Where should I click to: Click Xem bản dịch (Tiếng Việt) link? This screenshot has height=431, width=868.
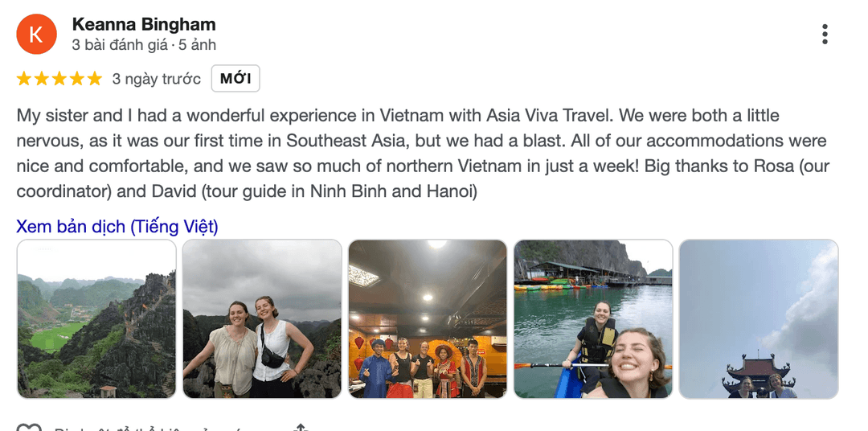click(117, 227)
